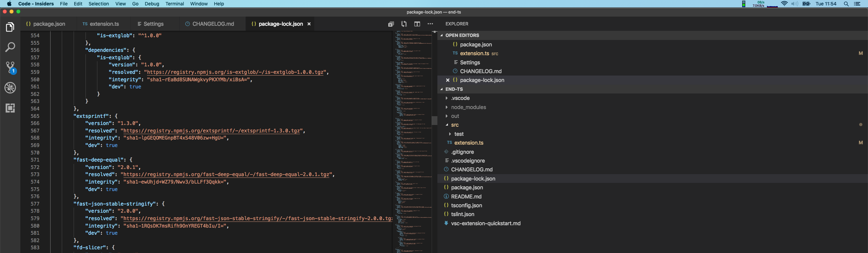Open the File menu
Viewport: 868px width, 253px height.
click(64, 4)
